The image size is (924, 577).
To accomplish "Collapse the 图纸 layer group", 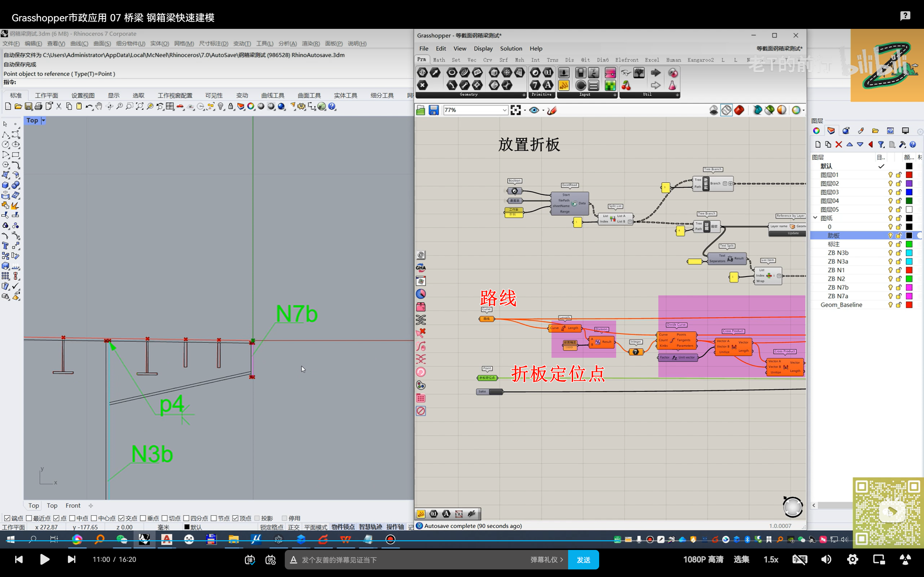I will [x=815, y=218].
